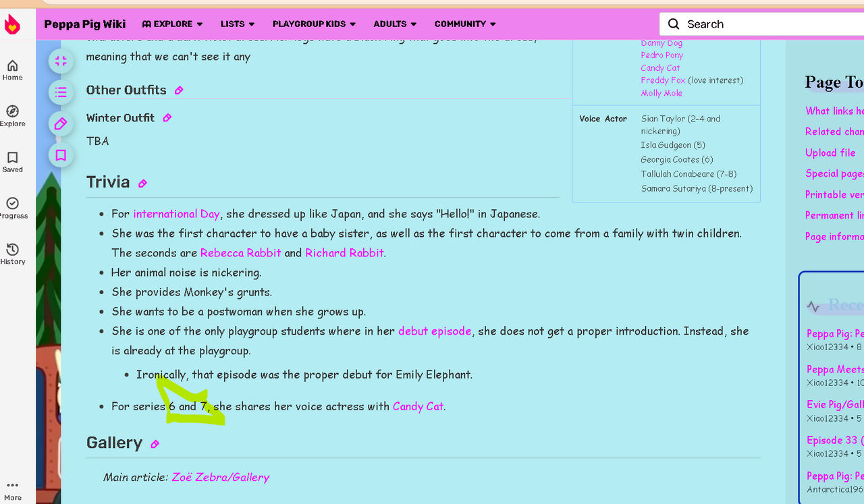
Task: Open the international Day link
Action: [x=176, y=214]
